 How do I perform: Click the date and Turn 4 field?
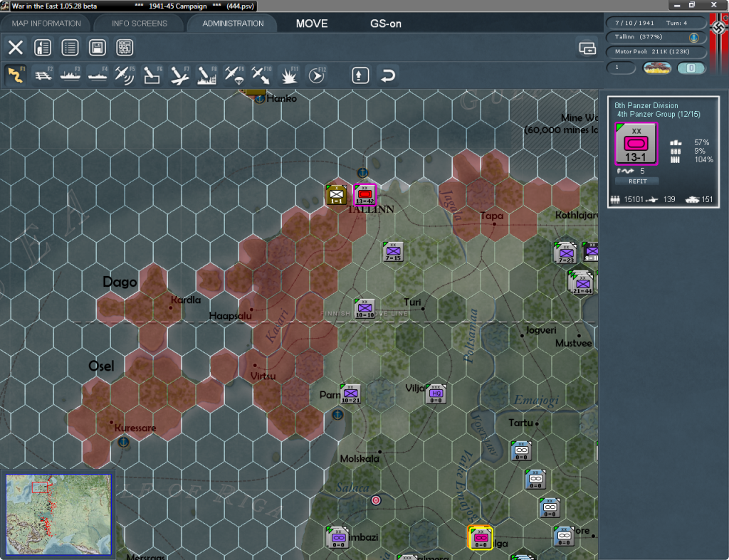(656, 23)
